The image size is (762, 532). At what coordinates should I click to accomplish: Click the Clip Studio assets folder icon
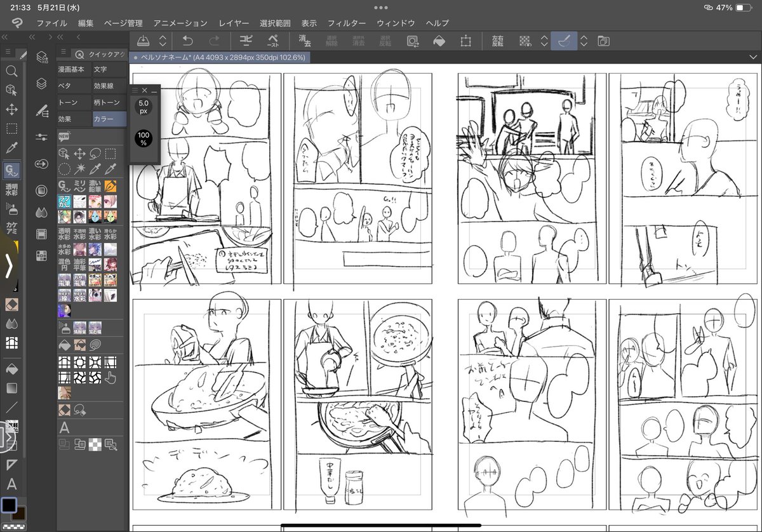603,41
